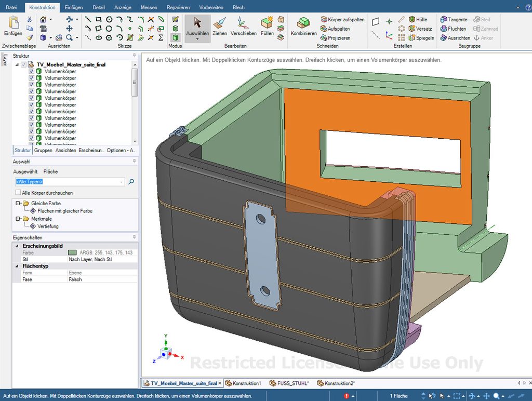Switch to the FUSS_STUHL* document tab
This screenshot has width=532, height=401.
tap(289, 383)
